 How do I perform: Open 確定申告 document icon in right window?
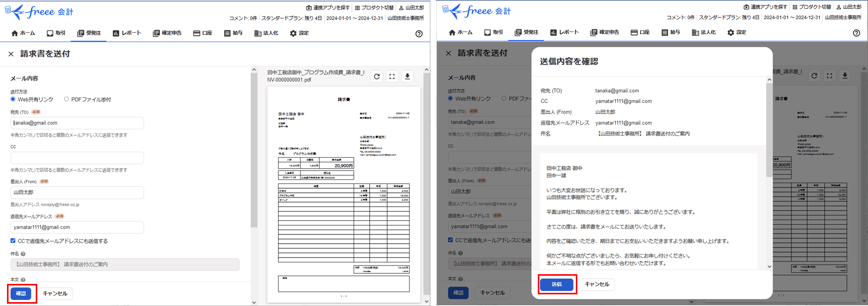[594, 33]
